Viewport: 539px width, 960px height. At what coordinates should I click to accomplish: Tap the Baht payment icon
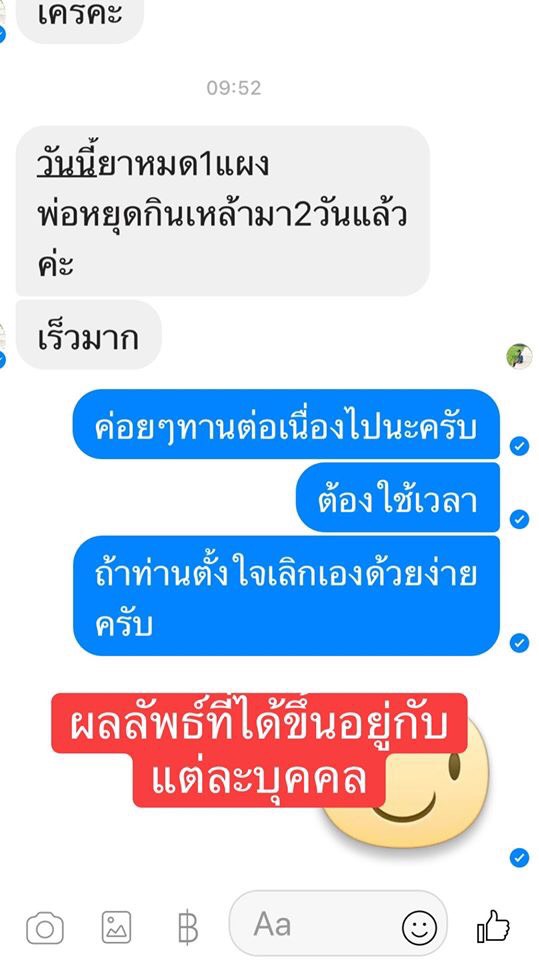coord(188,927)
